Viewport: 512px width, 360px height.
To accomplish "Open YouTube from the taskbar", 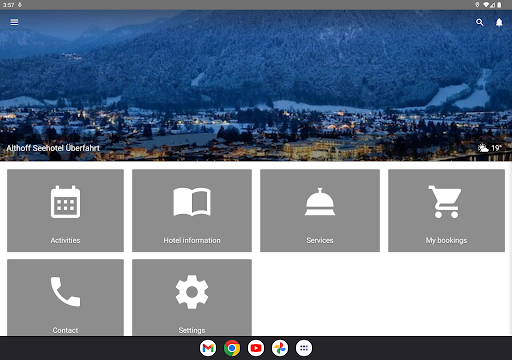I will (256, 348).
